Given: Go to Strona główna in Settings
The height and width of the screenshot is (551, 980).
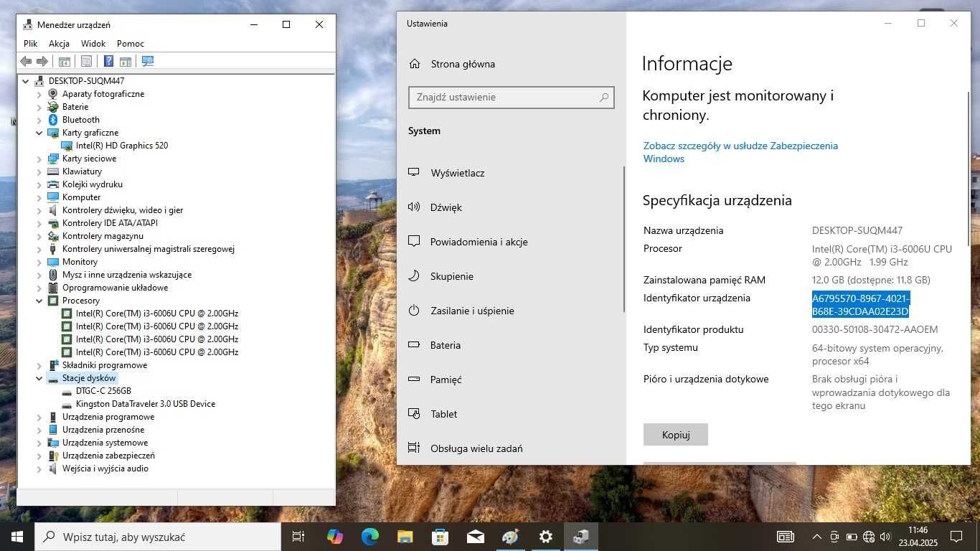Looking at the screenshot, I should point(463,64).
